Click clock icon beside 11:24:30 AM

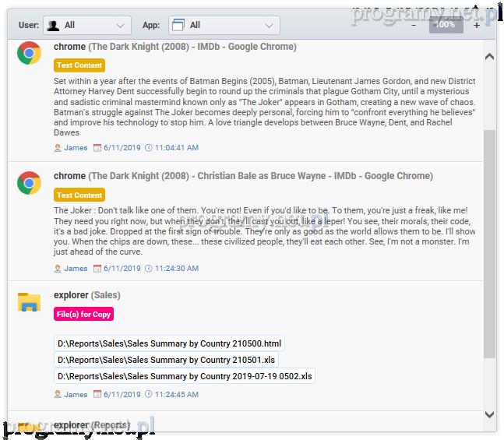point(149,269)
